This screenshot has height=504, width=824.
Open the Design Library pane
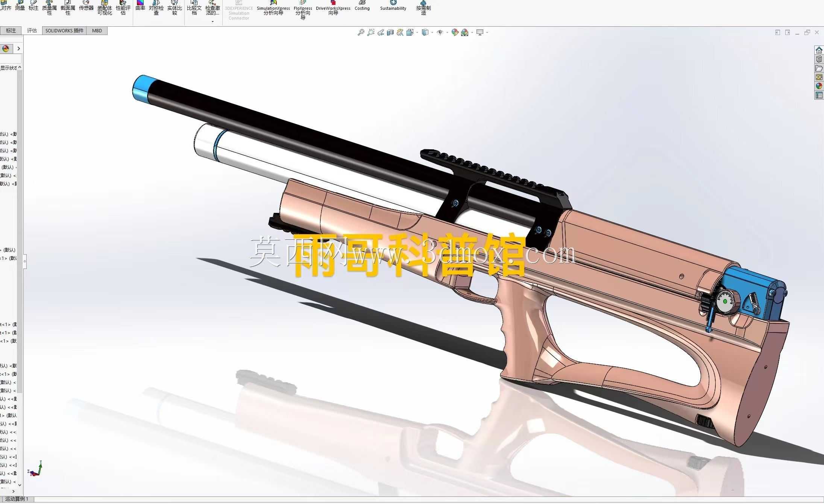coord(819,59)
